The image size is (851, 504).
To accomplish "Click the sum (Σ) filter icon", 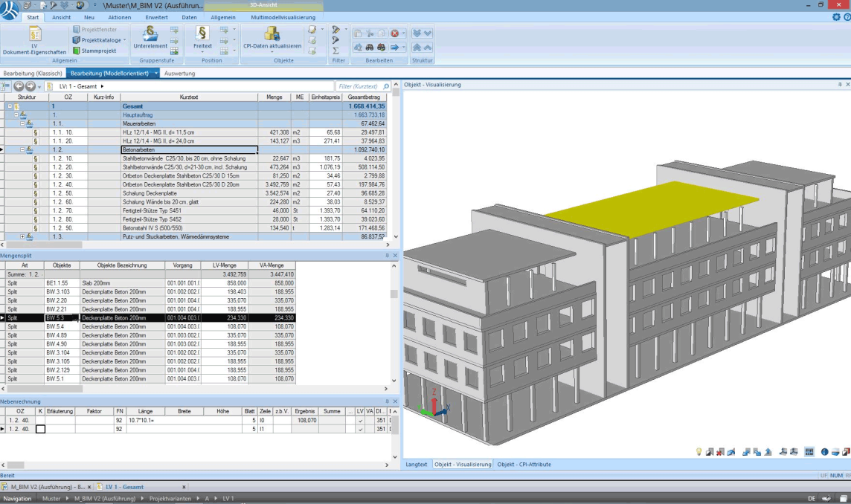I will point(336,51).
